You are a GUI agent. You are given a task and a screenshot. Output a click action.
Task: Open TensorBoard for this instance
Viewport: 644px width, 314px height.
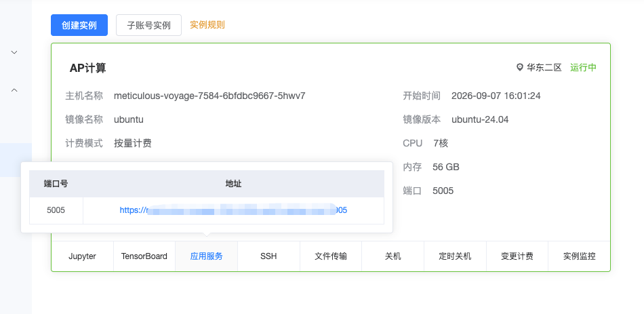[x=144, y=256]
